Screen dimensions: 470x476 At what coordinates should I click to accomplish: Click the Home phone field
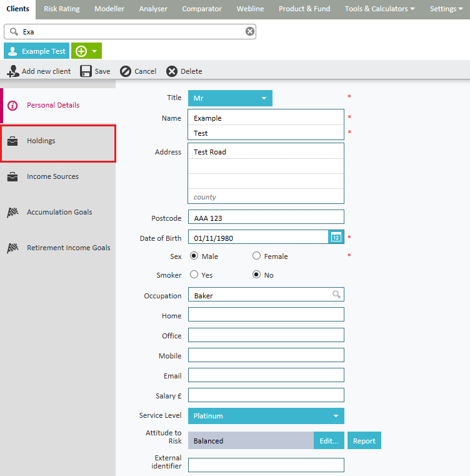[x=266, y=315]
